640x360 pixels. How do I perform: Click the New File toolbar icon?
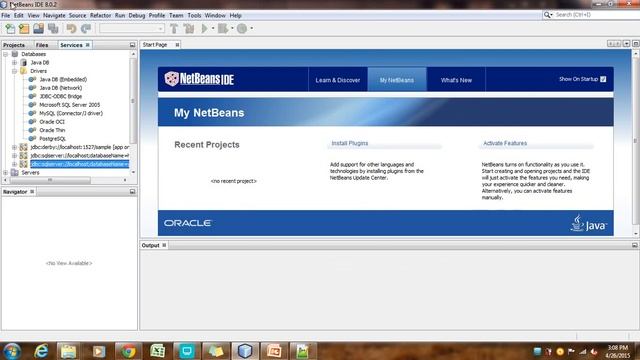[10, 29]
